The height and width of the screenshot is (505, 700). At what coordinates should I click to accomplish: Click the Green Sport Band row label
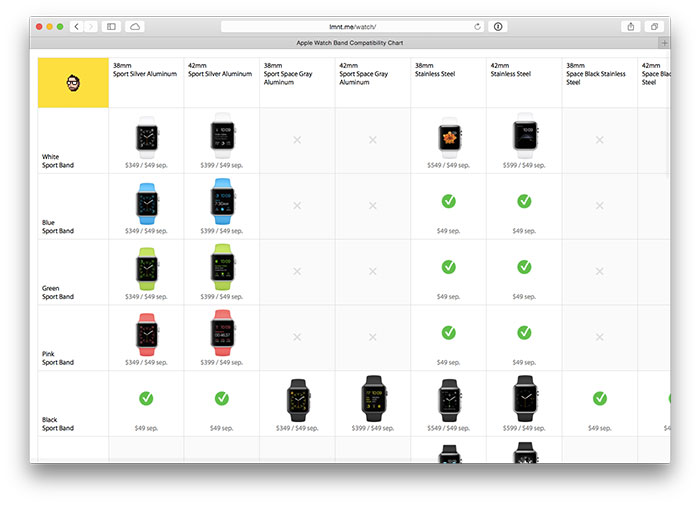pyautogui.click(x=58, y=292)
